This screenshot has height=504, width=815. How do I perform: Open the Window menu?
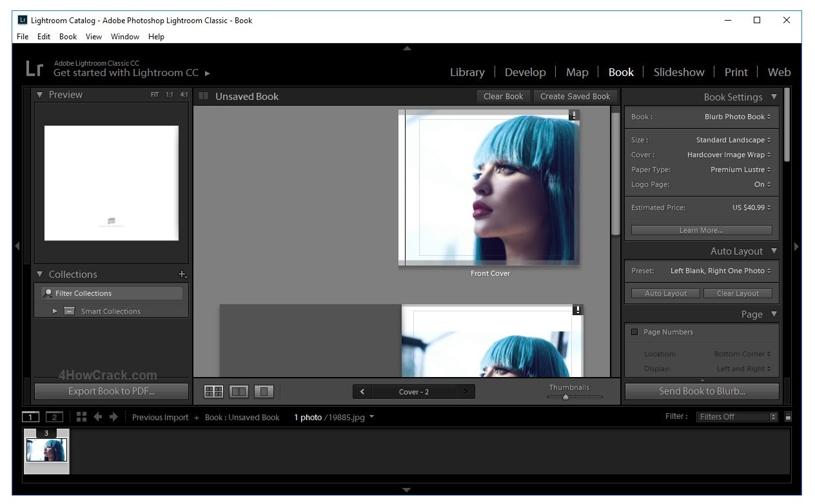124,37
